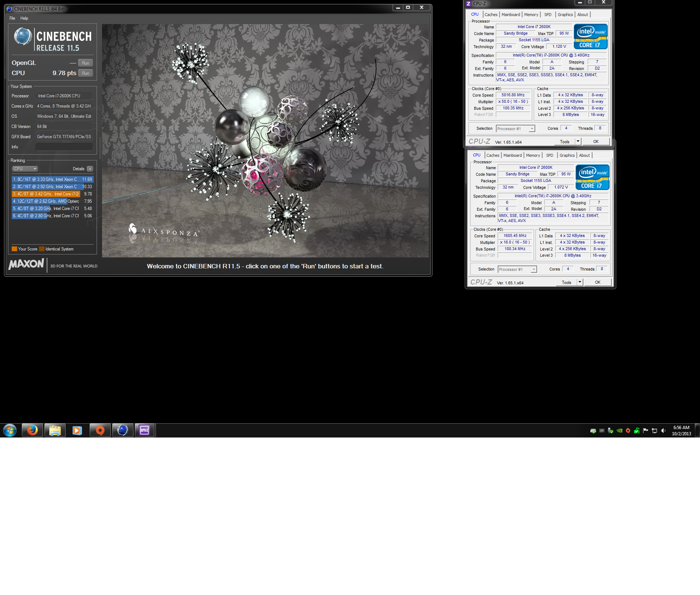The image size is (700, 595).
Task: Open the Details arrow button in Ranking
Action: (x=90, y=169)
